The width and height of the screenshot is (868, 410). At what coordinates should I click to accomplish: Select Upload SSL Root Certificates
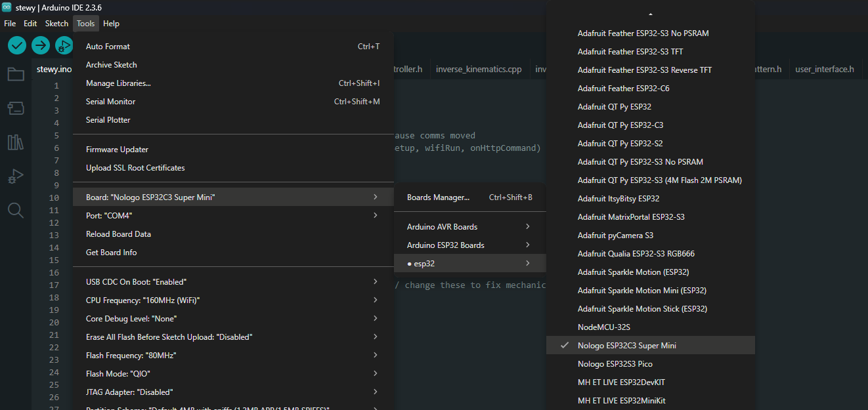233,168
